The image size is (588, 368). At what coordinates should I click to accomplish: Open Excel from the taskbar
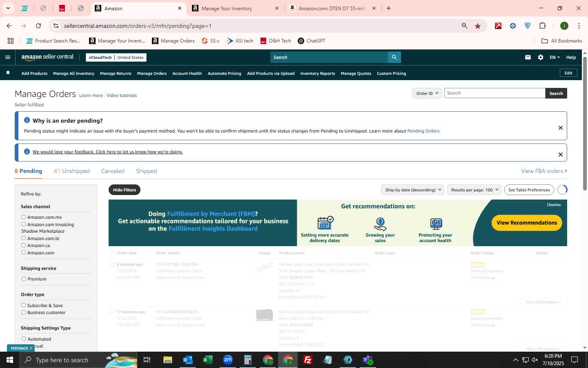[208, 360]
